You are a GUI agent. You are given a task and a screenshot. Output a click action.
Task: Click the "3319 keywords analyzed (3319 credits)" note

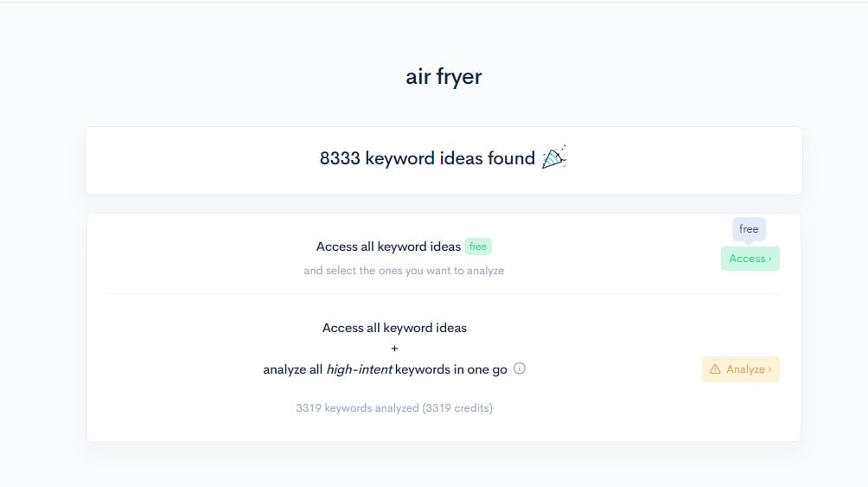(394, 407)
